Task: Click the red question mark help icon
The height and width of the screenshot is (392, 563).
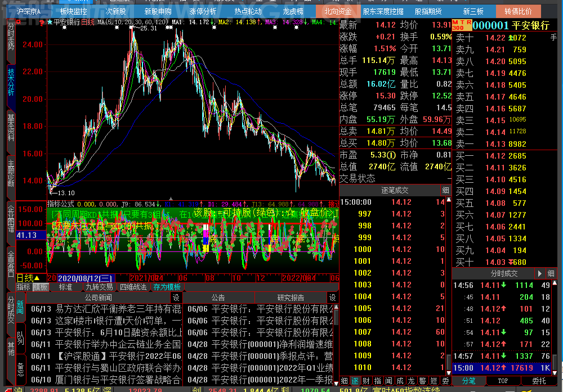Action: tap(42, 23)
